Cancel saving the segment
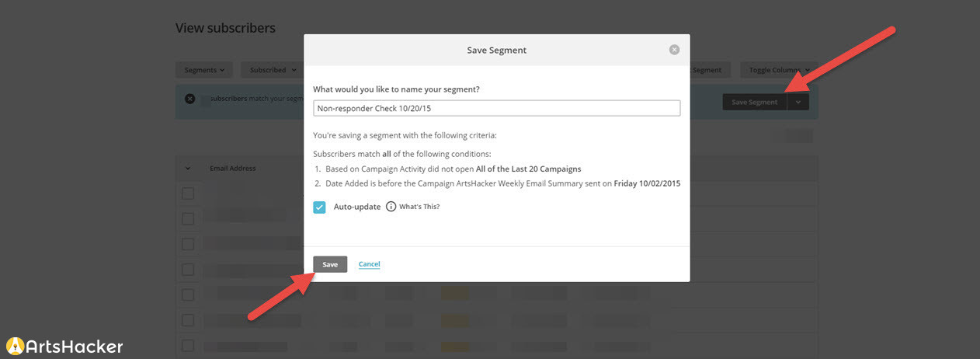 click(x=369, y=264)
